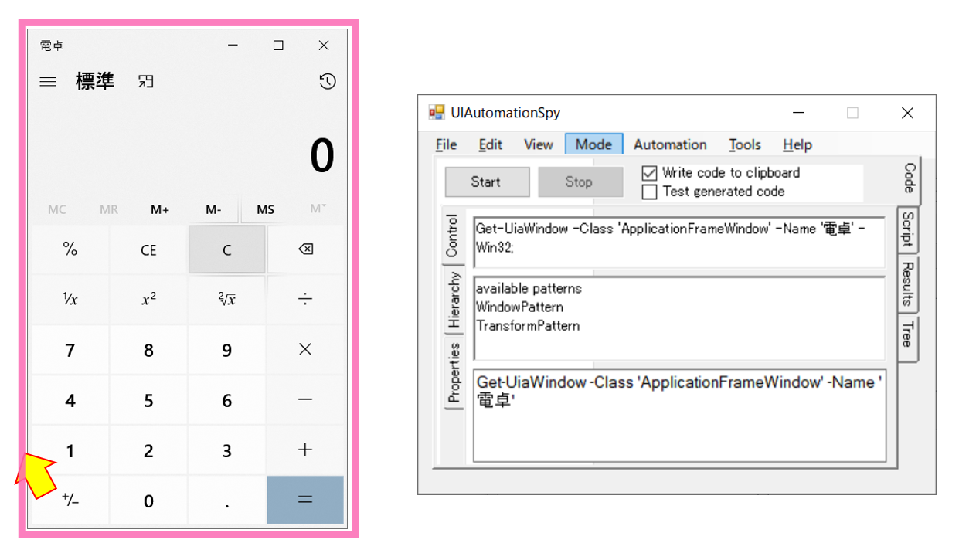Click the minus key
976x560 pixels.
tap(305, 400)
